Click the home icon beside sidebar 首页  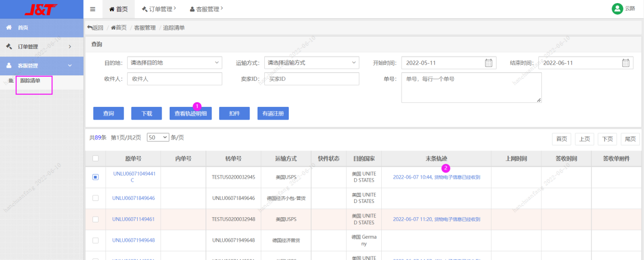coord(9,27)
